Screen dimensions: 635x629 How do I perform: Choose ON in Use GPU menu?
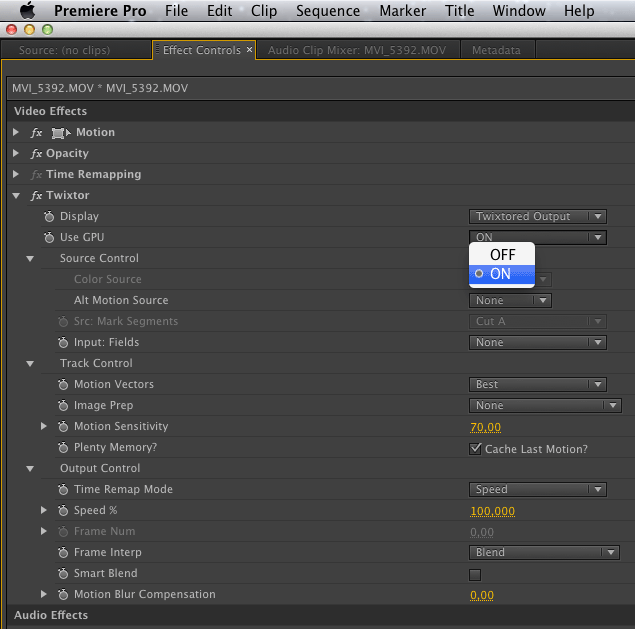click(x=502, y=274)
